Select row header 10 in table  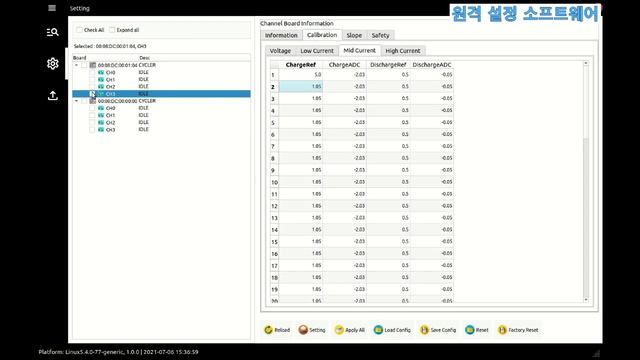pos(274,182)
